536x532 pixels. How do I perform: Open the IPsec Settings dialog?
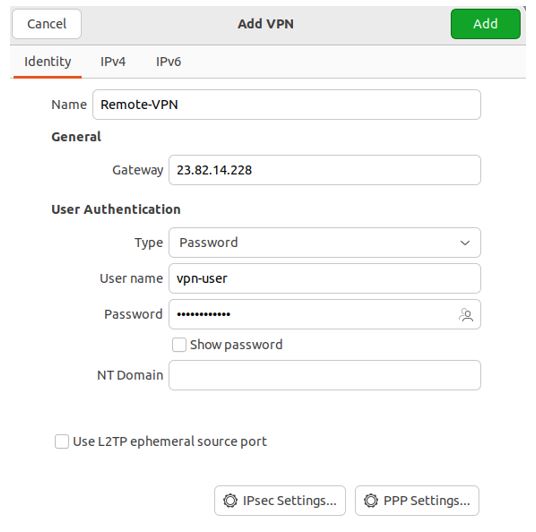point(280,501)
